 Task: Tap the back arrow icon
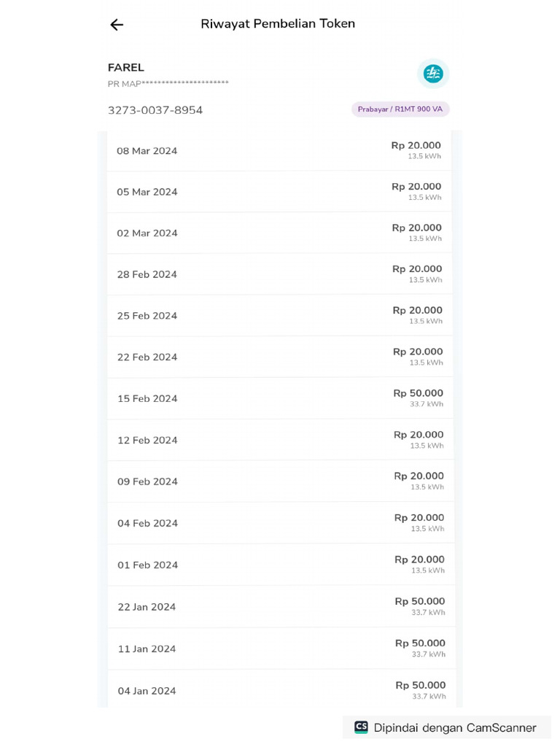pyautogui.click(x=117, y=25)
